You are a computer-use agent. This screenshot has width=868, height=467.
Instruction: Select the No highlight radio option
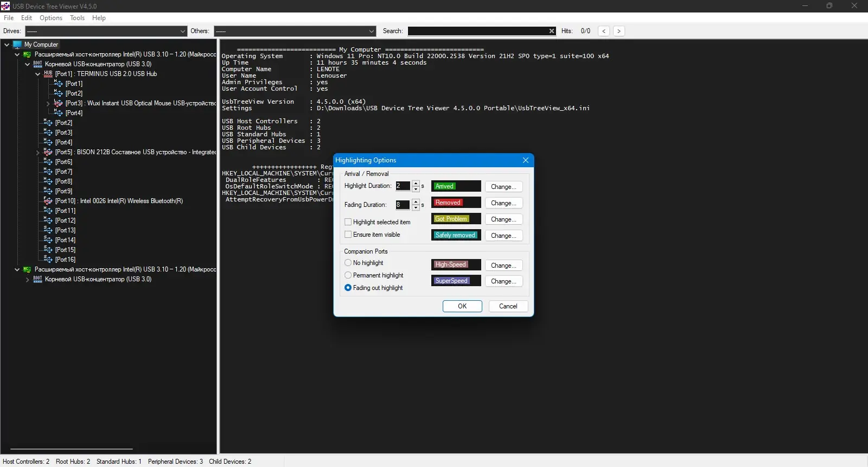(x=348, y=263)
